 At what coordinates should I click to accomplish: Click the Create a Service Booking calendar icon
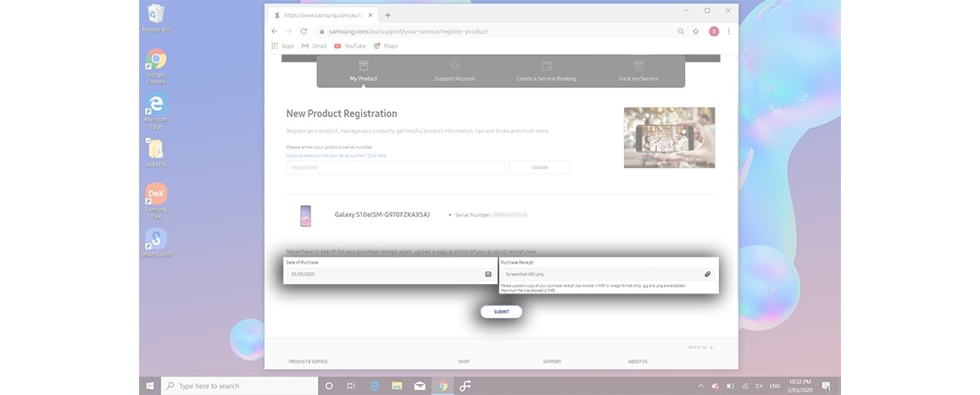tap(547, 65)
